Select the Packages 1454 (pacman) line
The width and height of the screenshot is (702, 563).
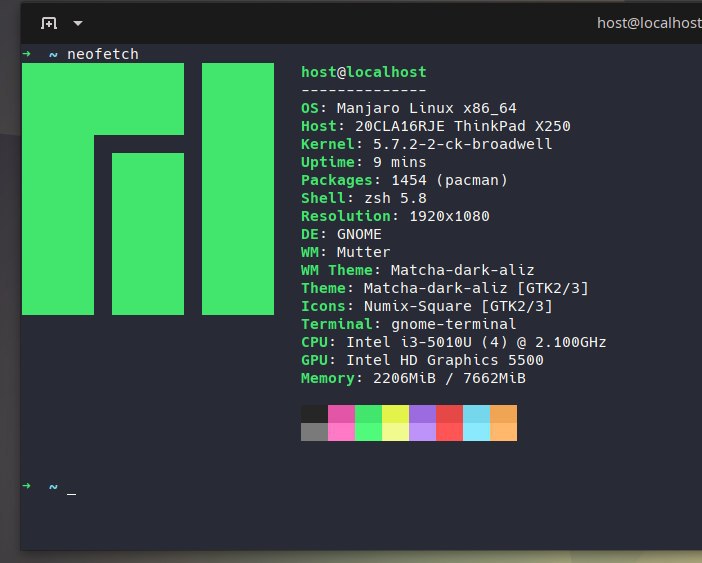404,180
